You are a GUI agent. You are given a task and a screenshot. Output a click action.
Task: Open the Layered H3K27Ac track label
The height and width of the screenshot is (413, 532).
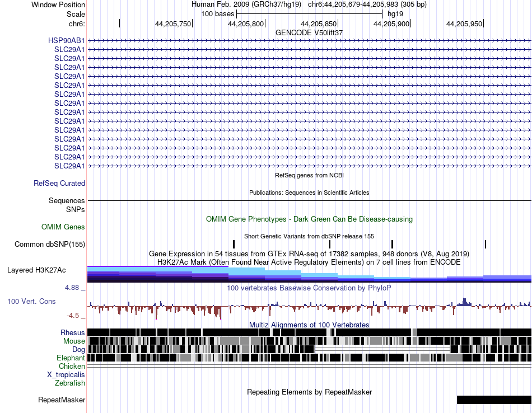tap(36, 270)
